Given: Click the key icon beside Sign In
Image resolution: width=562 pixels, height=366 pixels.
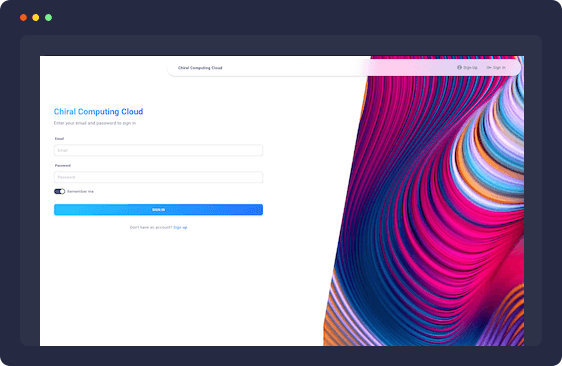Looking at the screenshot, I should pyautogui.click(x=489, y=67).
